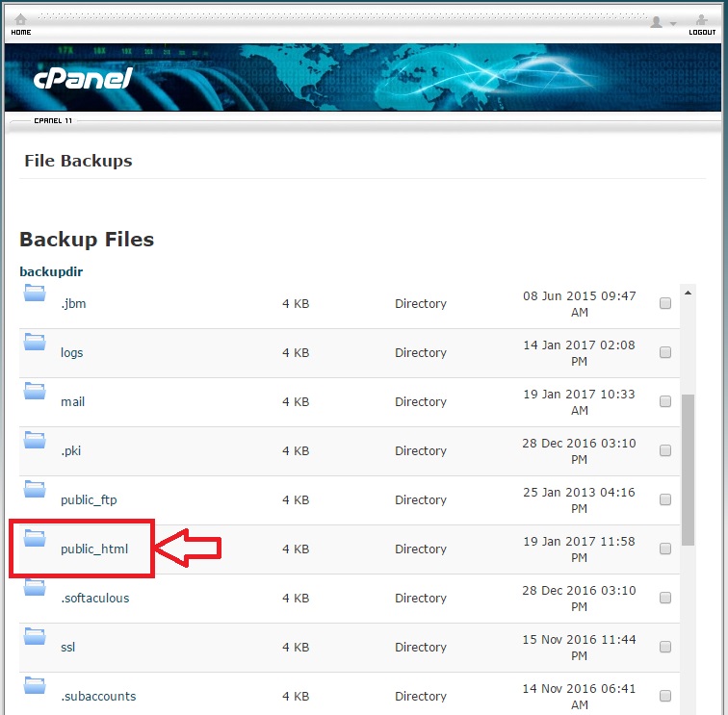Click Directory type in the ssl row

pos(421,648)
